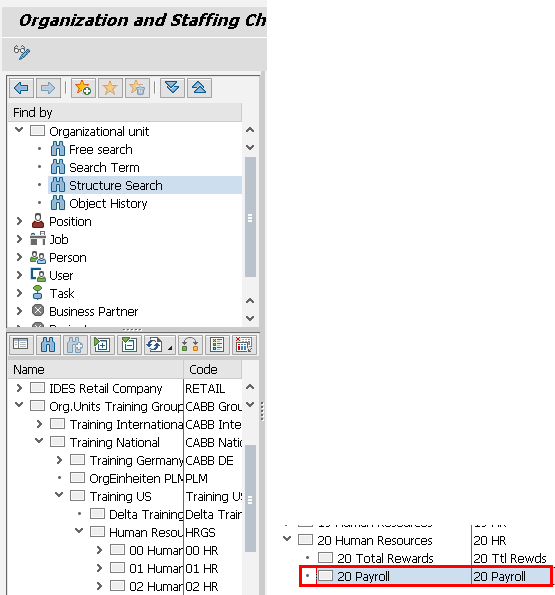Click the delete favorite star-trash icon

coord(137,88)
